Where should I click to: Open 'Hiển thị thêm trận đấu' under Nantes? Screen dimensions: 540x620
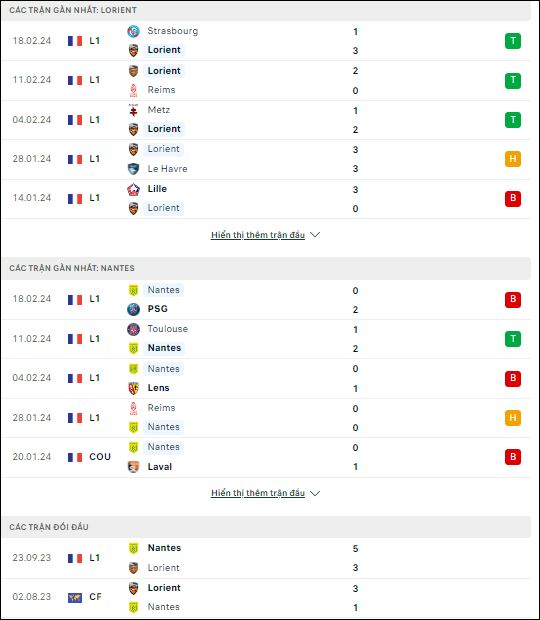pos(258,493)
